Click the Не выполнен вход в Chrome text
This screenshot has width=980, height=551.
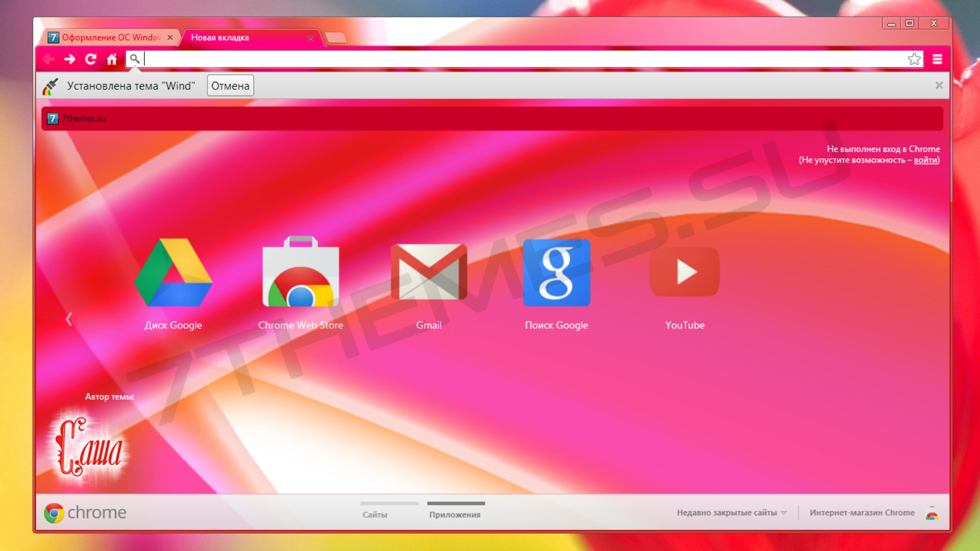[883, 149]
